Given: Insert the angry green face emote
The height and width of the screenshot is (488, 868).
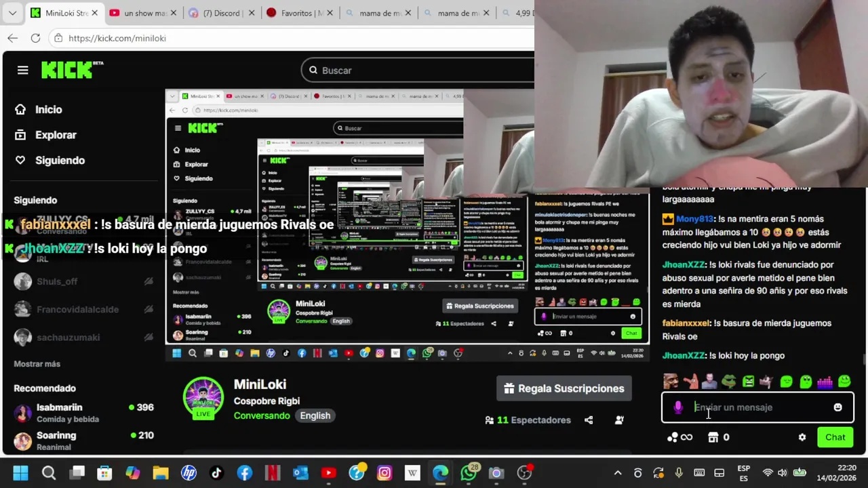Looking at the screenshot, I should coord(748,382).
